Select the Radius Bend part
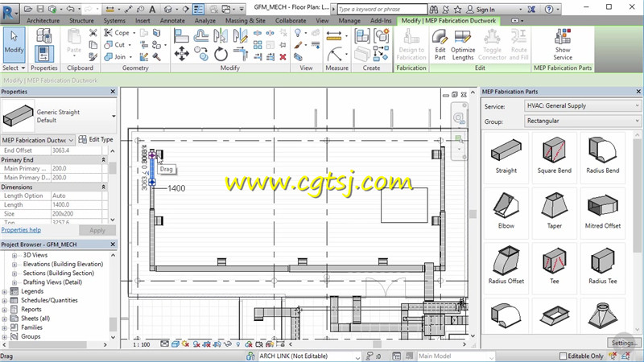 (602, 156)
